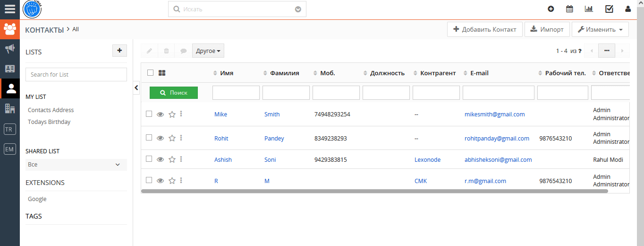Viewport: 644px width, 246px height.
Task: Click the pencil edit toolbar icon
Action: [x=149, y=51]
